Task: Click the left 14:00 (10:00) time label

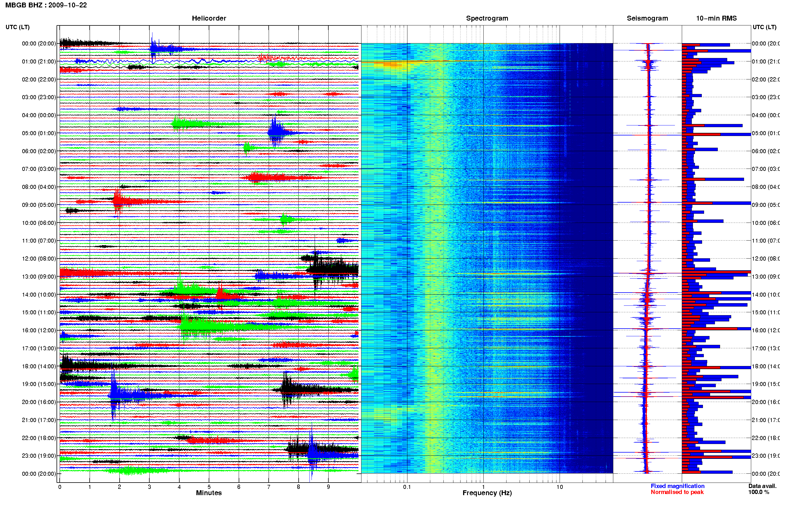Action: [39, 295]
